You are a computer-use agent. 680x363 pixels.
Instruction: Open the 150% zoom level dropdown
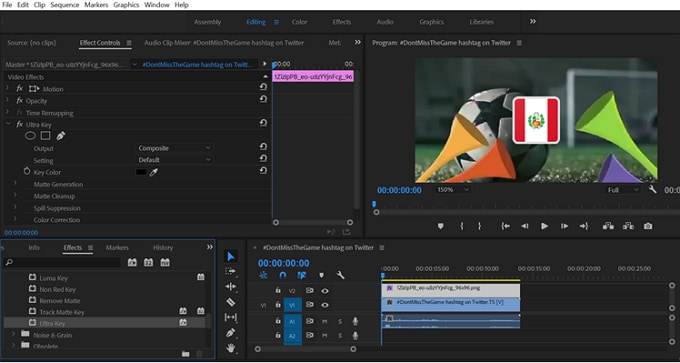(x=453, y=190)
